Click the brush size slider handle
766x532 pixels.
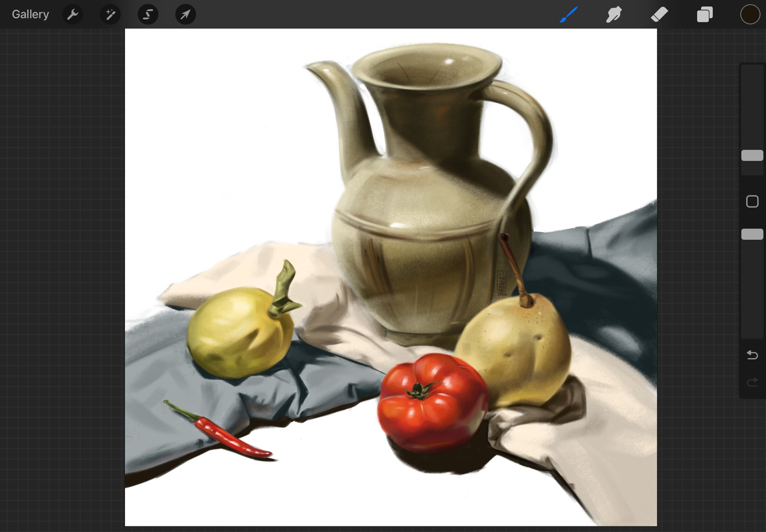click(x=752, y=156)
